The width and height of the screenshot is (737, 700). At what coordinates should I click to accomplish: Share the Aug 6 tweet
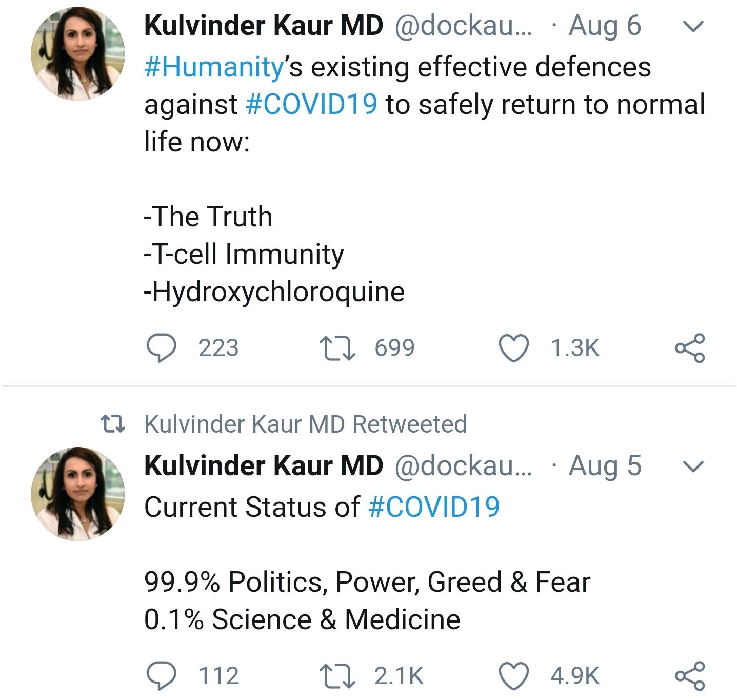(690, 348)
